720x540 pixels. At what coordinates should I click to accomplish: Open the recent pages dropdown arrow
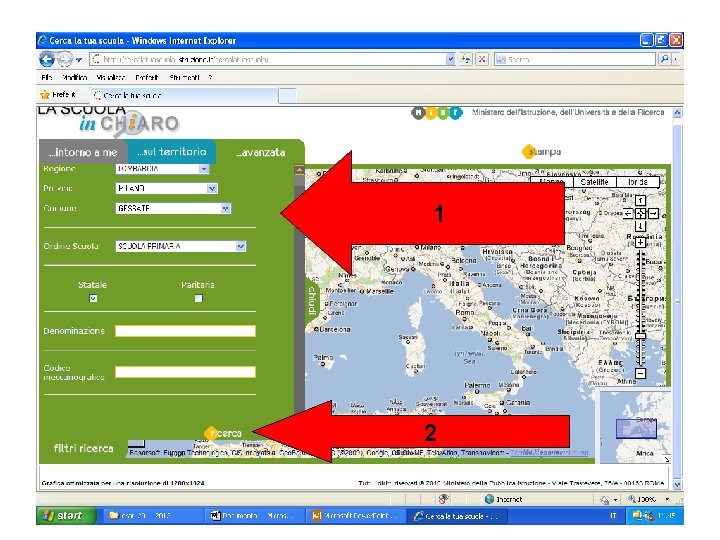point(79,60)
